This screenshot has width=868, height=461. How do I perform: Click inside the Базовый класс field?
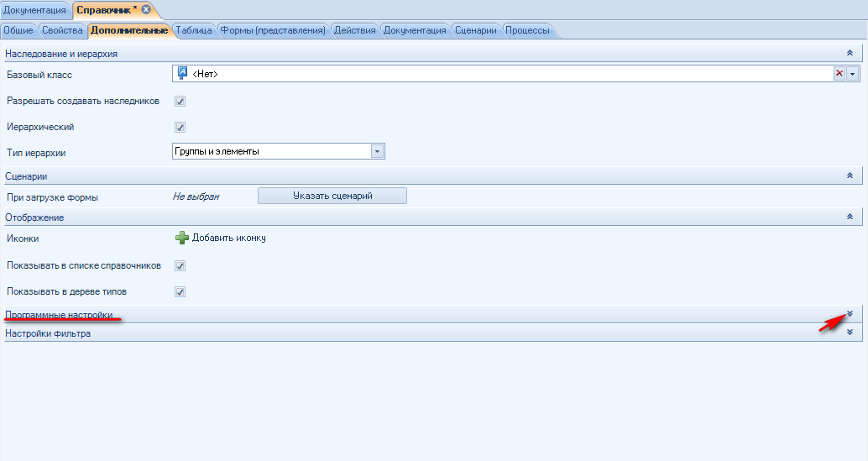point(504,74)
